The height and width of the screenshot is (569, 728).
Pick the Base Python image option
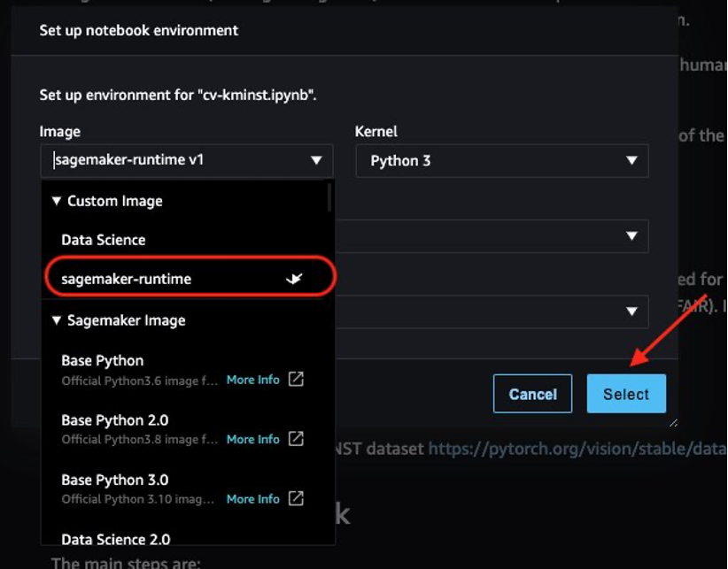[103, 360]
